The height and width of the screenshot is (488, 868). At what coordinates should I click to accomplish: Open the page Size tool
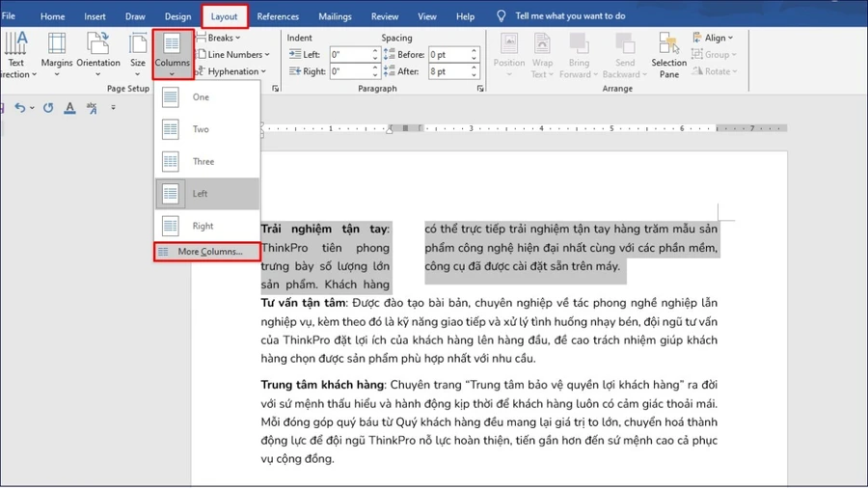click(x=137, y=54)
